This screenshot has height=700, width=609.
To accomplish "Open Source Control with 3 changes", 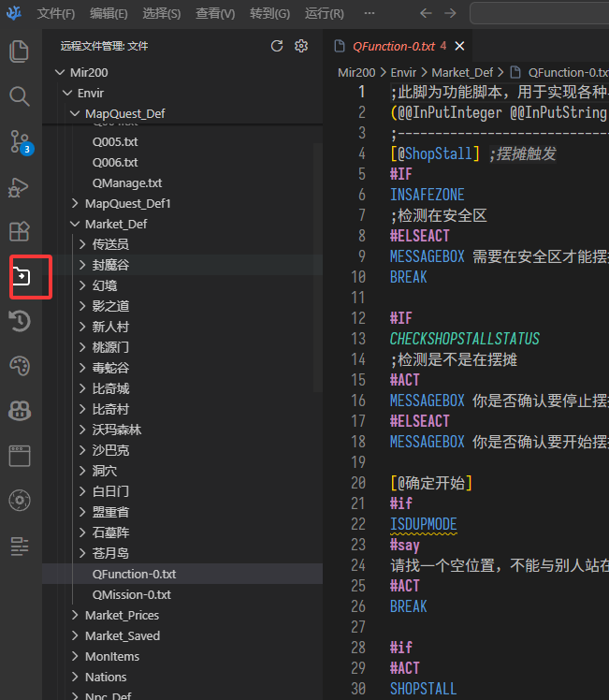I will [20, 141].
